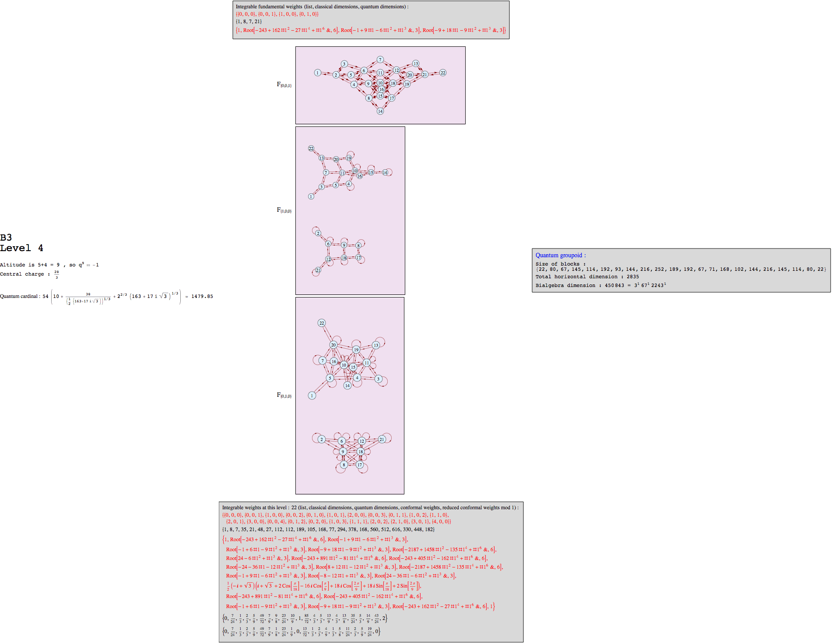Click the F{1,0,0} graph label
This screenshot has height=644, width=835.
click(x=284, y=210)
